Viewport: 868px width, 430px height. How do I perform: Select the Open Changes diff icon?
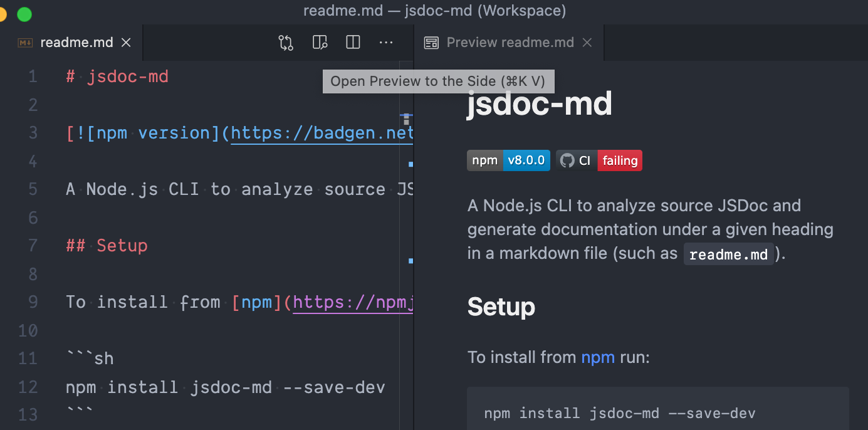coord(285,42)
